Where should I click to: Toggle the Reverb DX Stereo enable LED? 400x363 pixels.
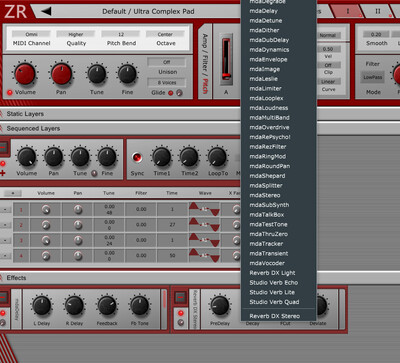[181, 313]
